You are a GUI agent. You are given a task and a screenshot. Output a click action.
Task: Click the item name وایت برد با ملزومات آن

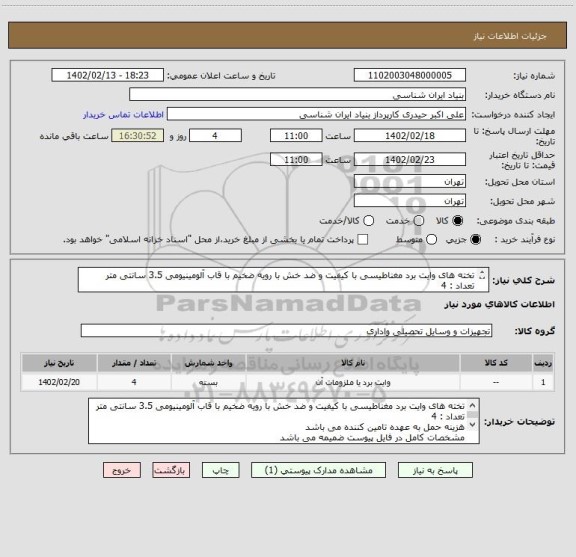point(353,382)
